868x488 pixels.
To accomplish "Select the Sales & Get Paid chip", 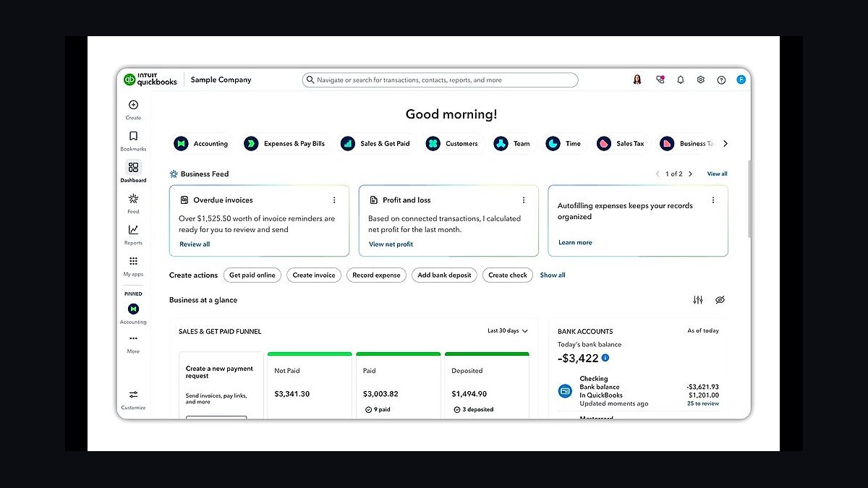I will click(x=375, y=143).
